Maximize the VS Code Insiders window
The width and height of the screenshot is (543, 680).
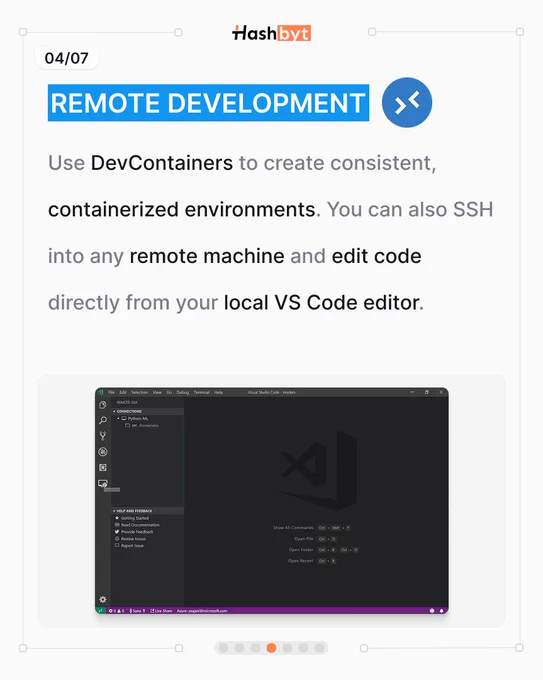coord(427,392)
